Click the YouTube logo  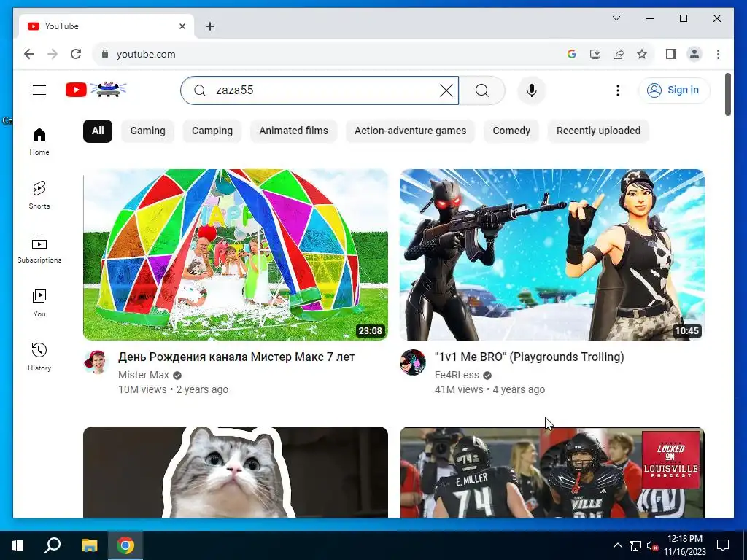tap(96, 90)
